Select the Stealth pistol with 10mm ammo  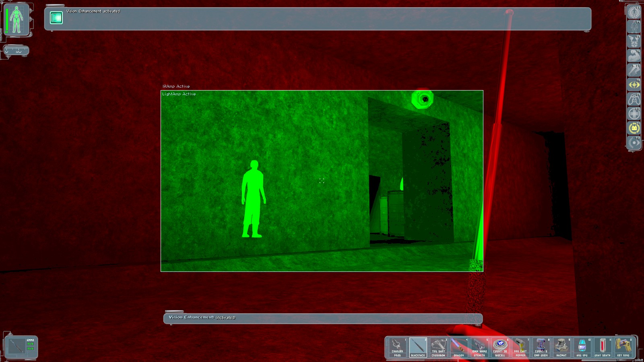tap(479, 348)
